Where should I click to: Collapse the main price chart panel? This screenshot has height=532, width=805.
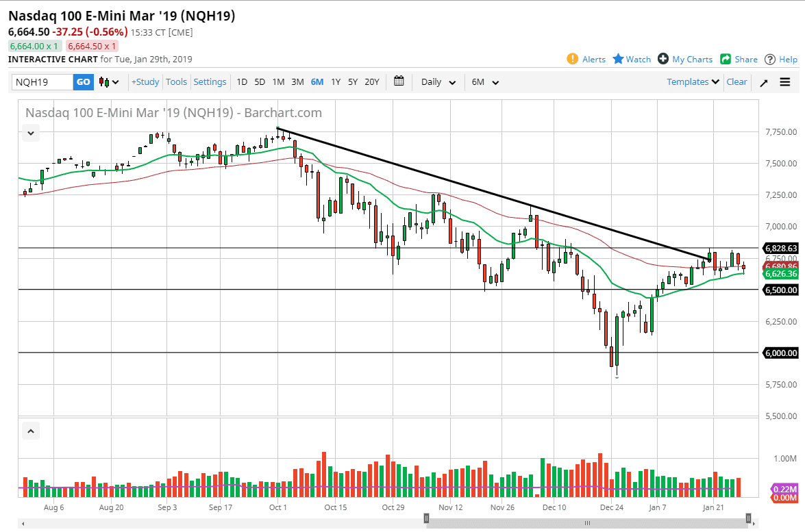tap(30, 133)
